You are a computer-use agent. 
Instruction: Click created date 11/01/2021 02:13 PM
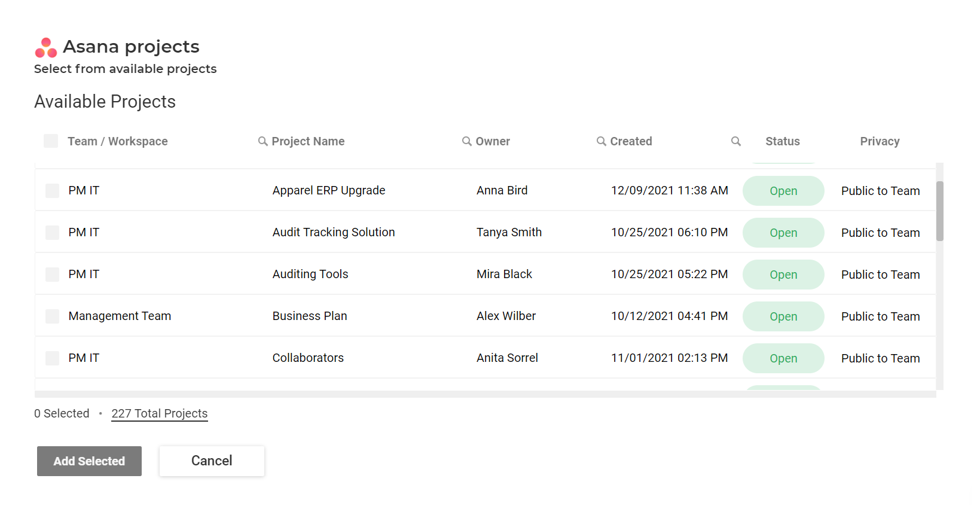670,358
